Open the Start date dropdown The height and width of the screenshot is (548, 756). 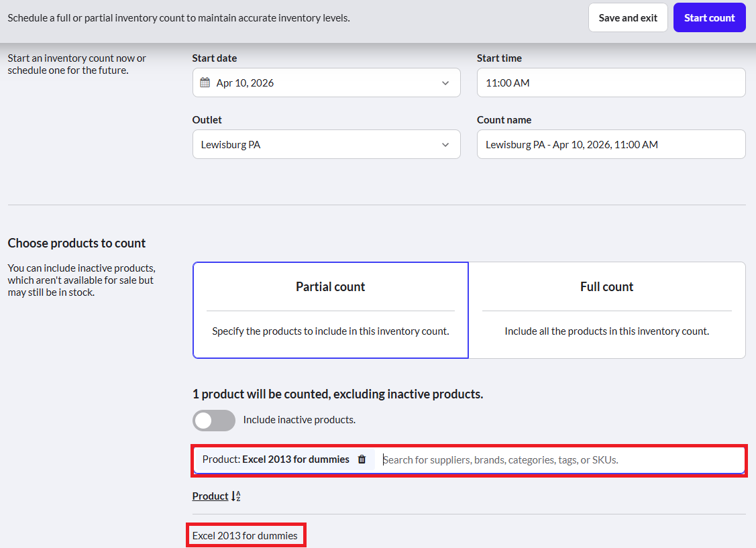click(x=327, y=83)
